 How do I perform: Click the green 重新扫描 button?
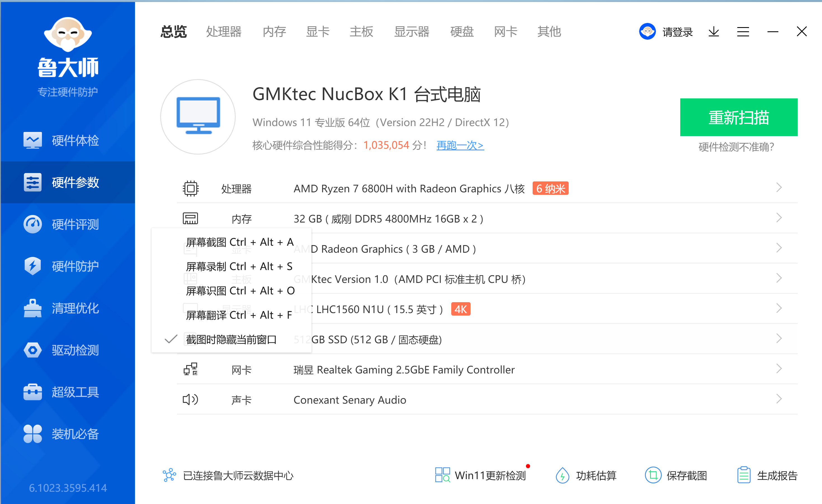(x=739, y=117)
